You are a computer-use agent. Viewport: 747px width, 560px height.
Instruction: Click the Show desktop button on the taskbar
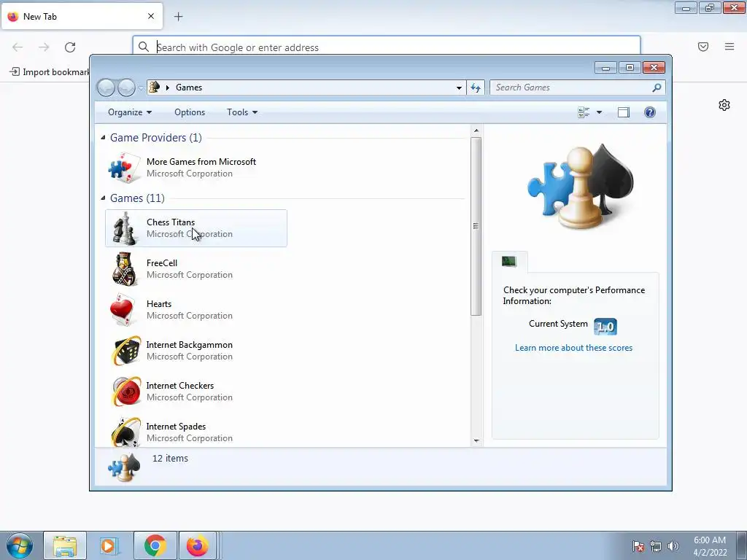pyautogui.click(x=741, y=545)
